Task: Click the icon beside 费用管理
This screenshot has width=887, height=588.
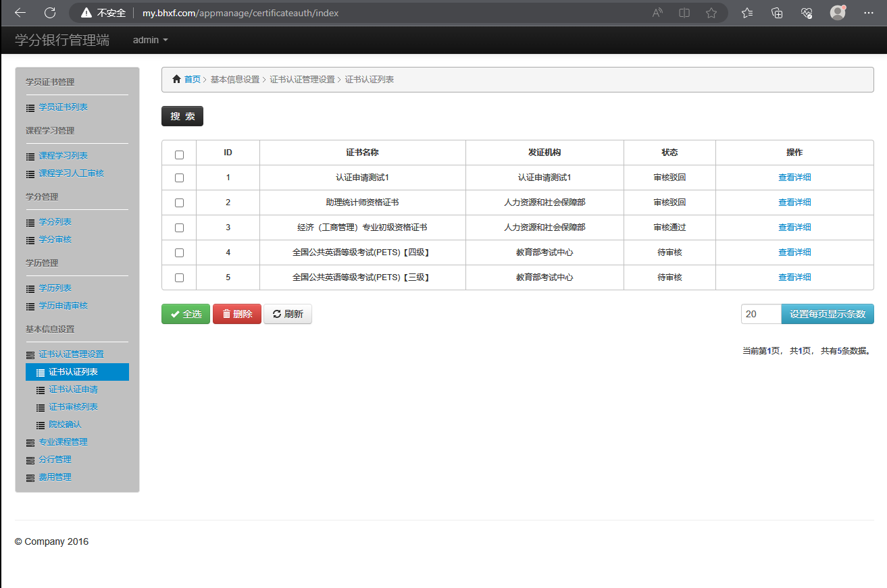Action: pyautogui.click(x=30, y=478)
